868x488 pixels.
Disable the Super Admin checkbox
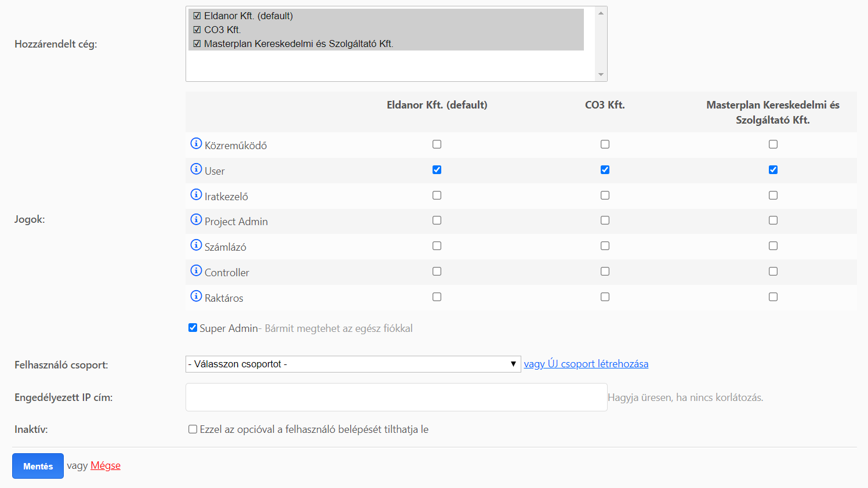pyautogui.click(x=193, y=328)
